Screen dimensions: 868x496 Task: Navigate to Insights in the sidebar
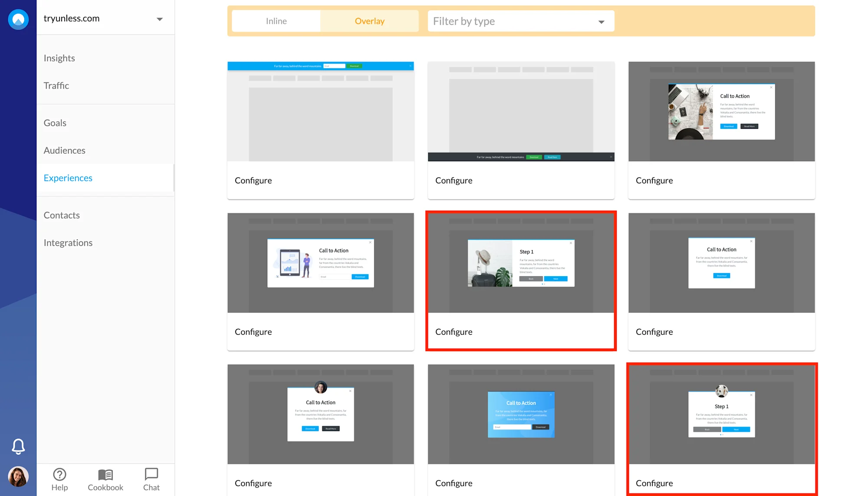point(59,58)
